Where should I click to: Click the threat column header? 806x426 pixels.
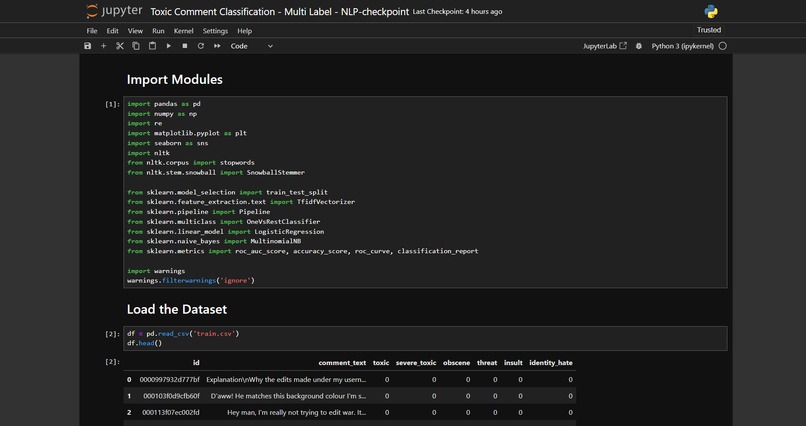[487, 363]
